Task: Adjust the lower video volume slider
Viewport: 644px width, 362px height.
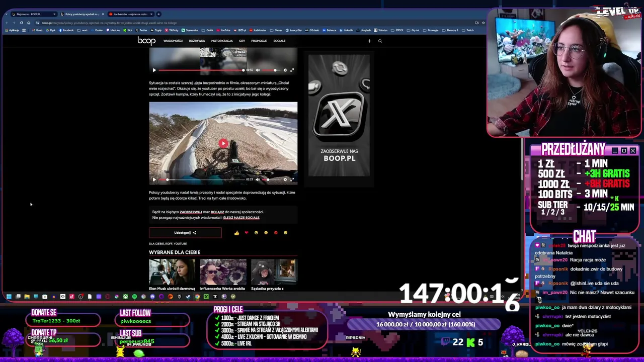Action: pos(271,179)
